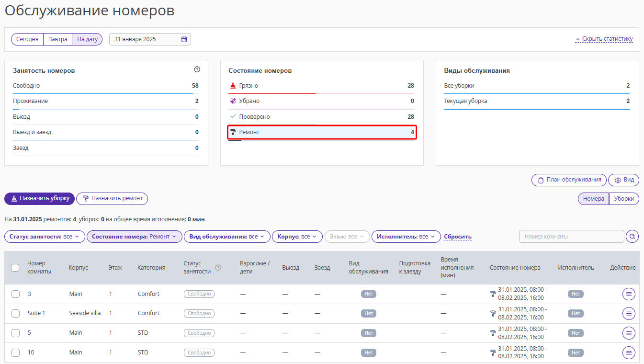
Task: Open action menu icon for room 10
Action: 629,353
